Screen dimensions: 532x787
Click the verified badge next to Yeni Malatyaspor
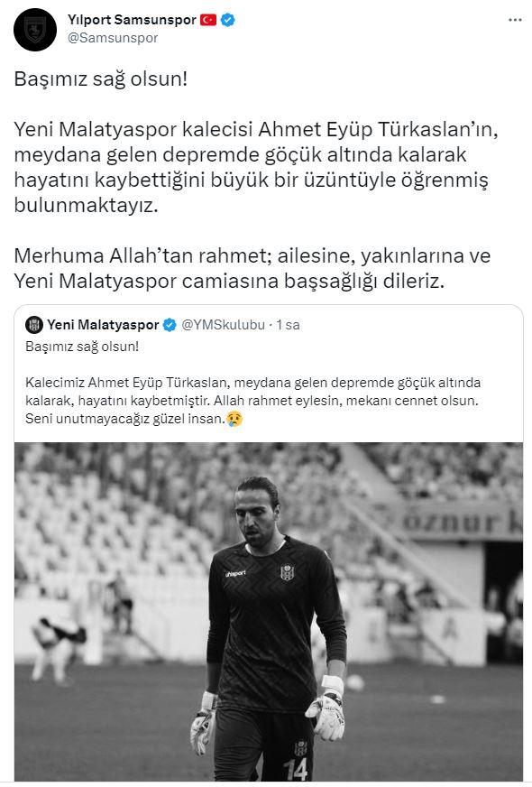coord(170,325)
